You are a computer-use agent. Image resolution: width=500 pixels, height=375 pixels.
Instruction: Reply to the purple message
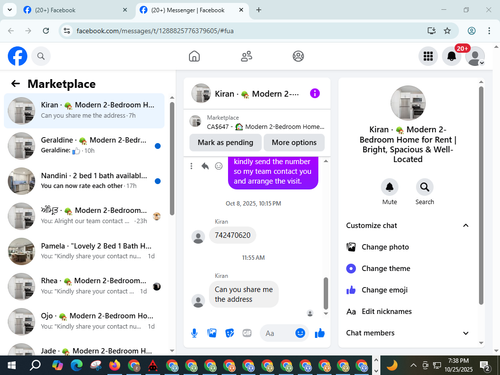click(x=205, y=166)
